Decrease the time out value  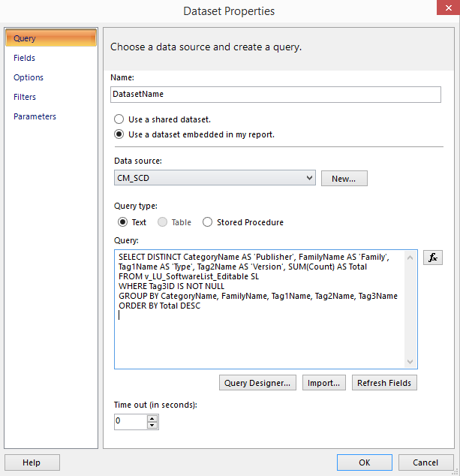[x=152, y=426]
